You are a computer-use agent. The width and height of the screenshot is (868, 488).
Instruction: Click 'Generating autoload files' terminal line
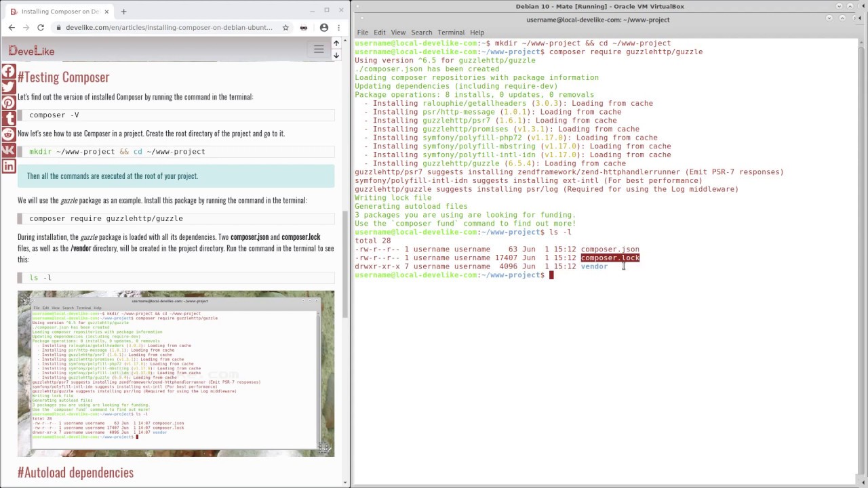point(411,207)
